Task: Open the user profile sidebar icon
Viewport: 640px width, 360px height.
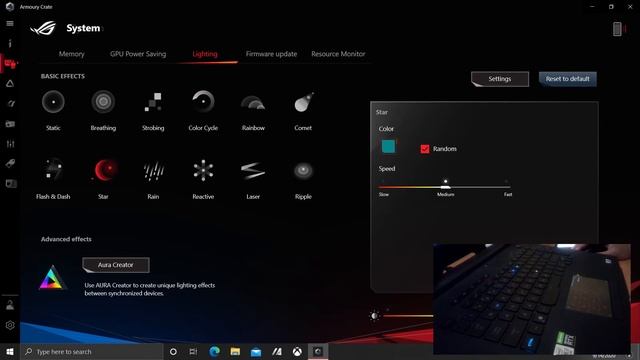Action: [10, 304]
